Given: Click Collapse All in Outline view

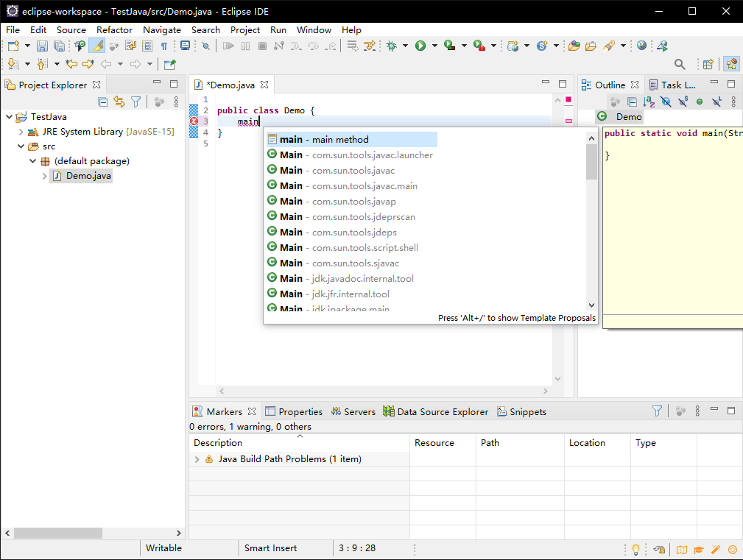Looking at the screenshot, I should coord(632,102).
